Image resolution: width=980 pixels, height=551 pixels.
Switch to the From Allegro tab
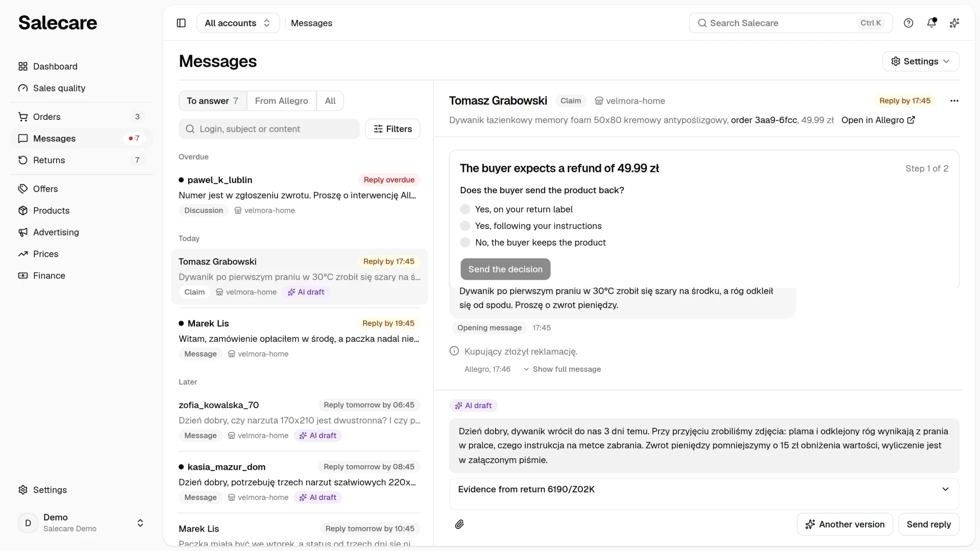coord(282,101)
